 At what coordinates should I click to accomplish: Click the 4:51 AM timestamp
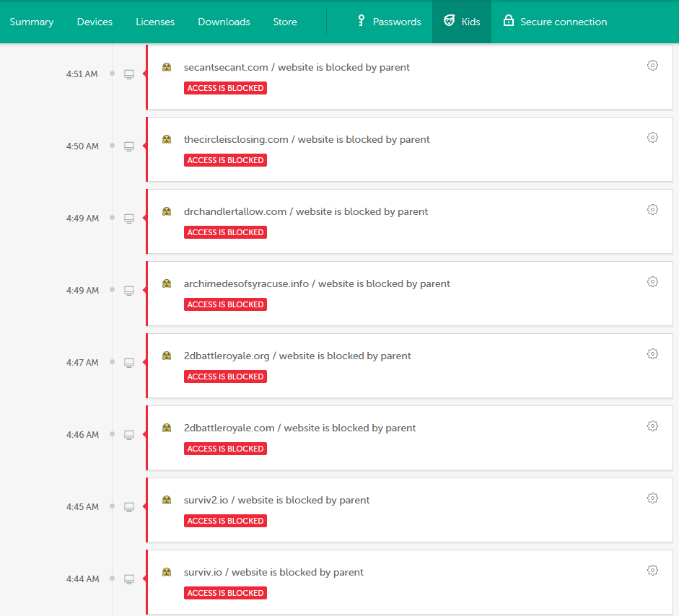click(82, 74)
